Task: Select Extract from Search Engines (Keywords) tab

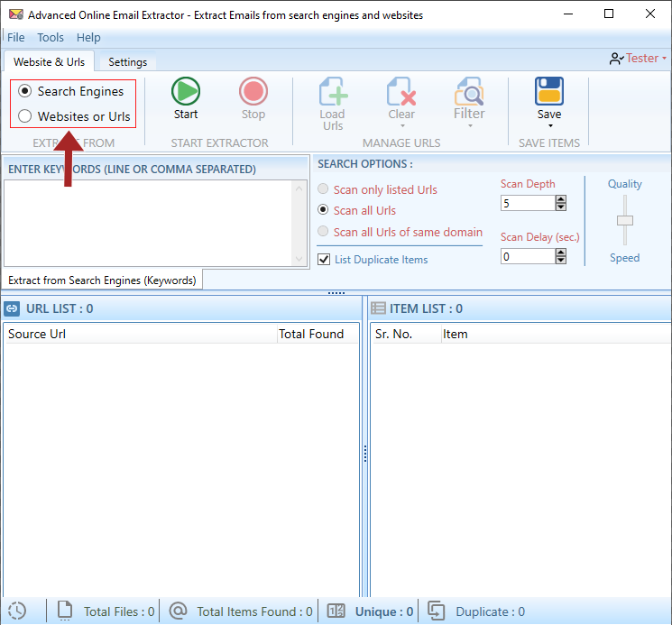Action: [x=103, y=280]
